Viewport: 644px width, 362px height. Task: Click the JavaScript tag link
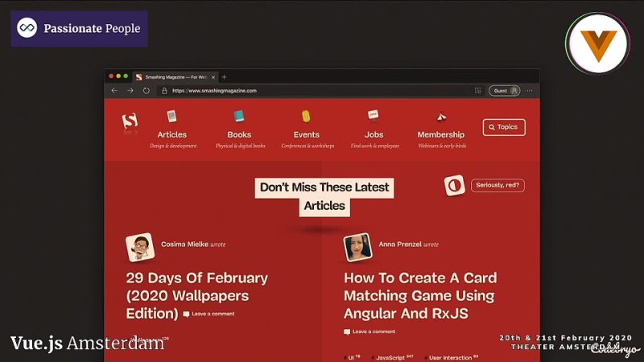(394, 358)
